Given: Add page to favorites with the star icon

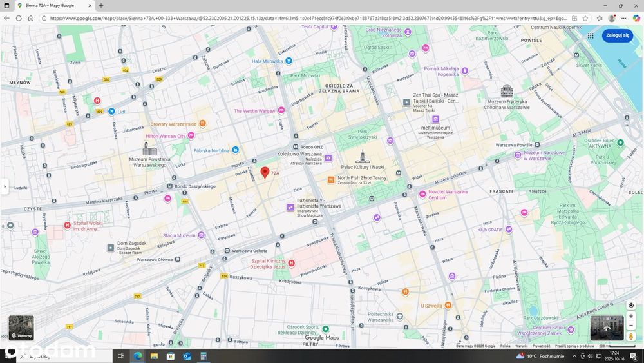Looking at the screenshot, I should point(585,18).
